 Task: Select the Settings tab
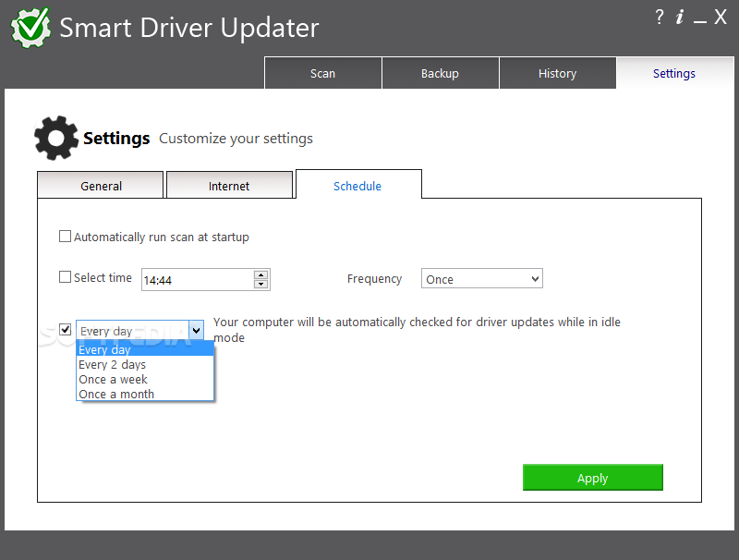coord(674,73)
